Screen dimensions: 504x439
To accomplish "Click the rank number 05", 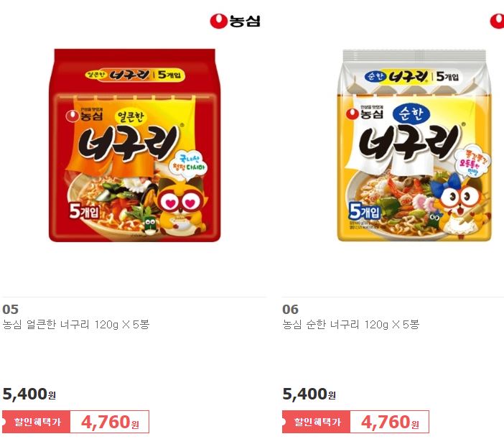I will pyautogui.click(x=10, y=310).
